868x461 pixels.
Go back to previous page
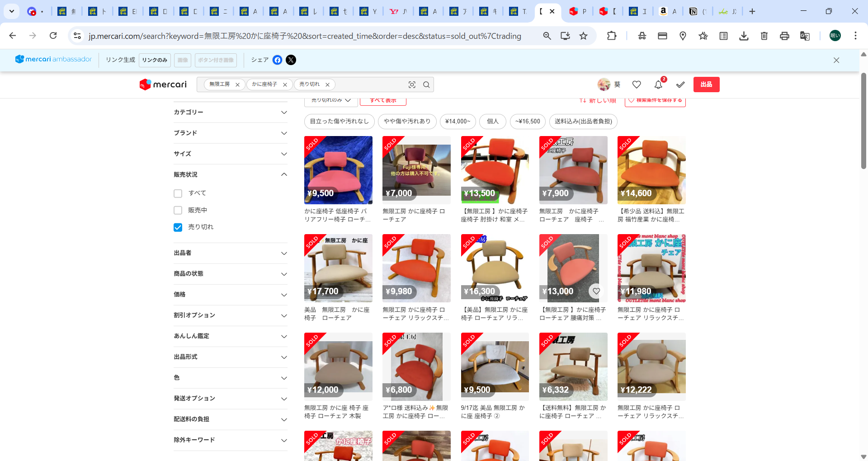[x=13, y=36]
